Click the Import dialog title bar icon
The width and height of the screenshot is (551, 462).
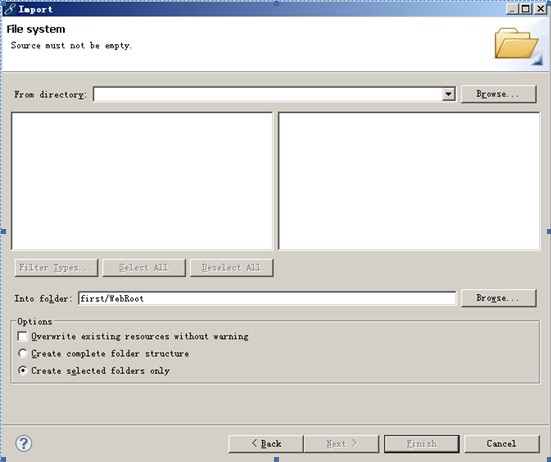point(9,9)
